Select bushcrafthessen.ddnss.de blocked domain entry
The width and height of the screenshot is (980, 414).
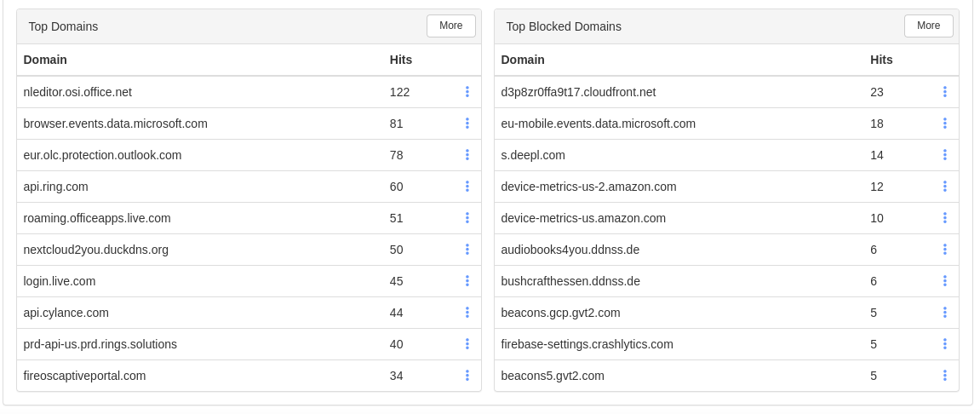tap(570, 281)
